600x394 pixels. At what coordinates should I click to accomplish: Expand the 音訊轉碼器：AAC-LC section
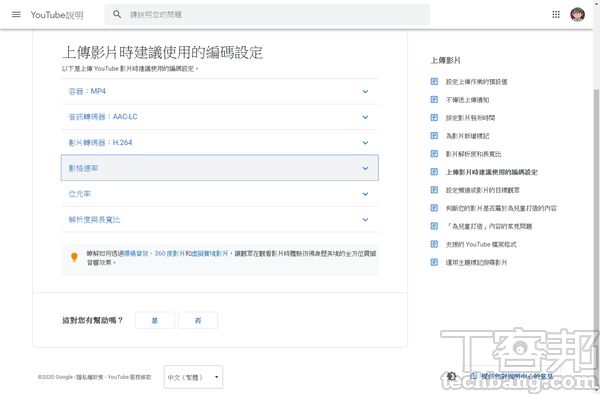pyautogui.click(x=220, y=117)
